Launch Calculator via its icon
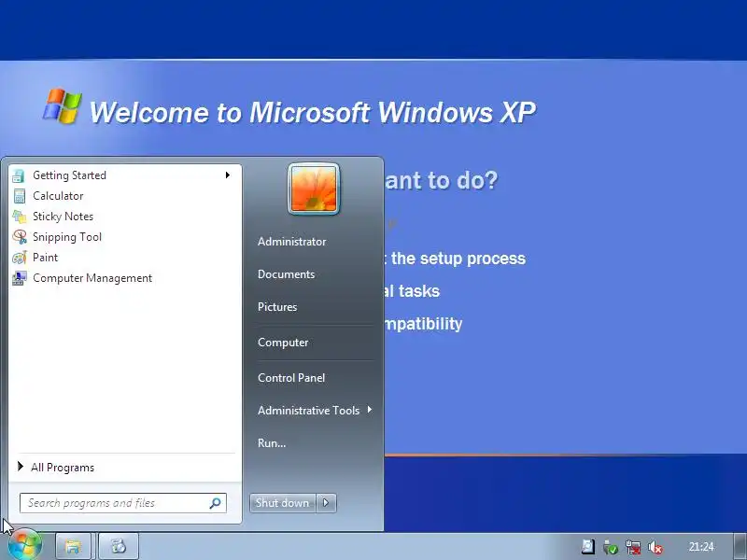The width and height of the screenshot is (747, 560). (19, 196)
